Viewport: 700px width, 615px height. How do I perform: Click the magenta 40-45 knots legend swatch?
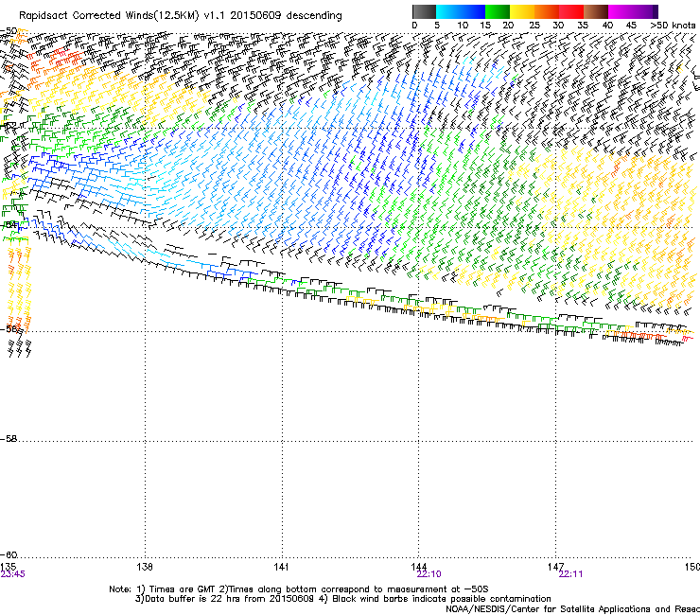621,11
